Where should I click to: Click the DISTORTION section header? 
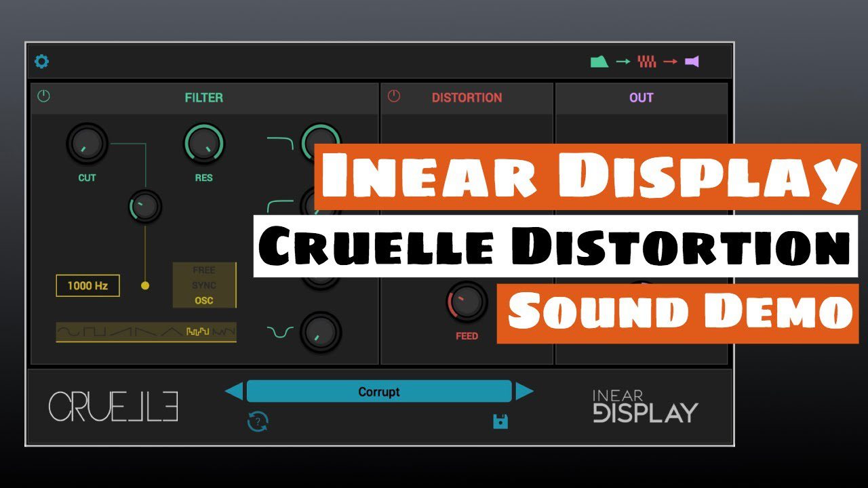pos(467,98)
